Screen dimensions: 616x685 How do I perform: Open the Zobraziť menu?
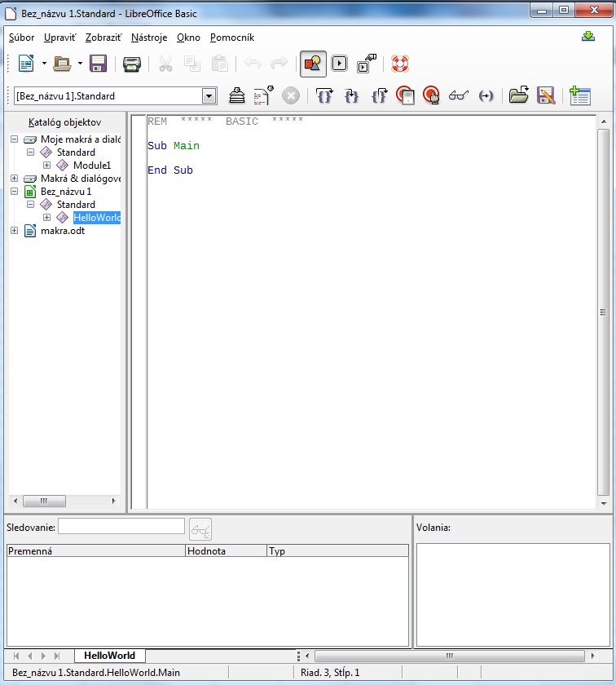[103, 38]
